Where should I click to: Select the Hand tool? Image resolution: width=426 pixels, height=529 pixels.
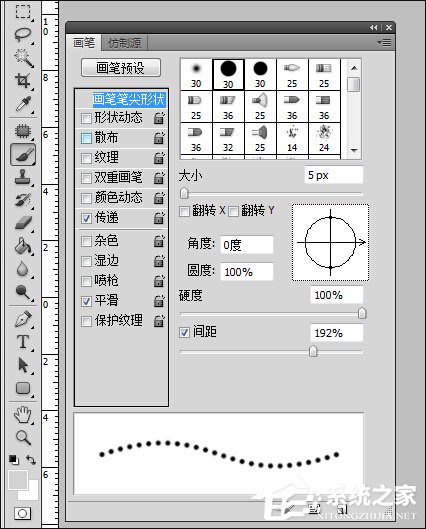click(x=23, y=415)
